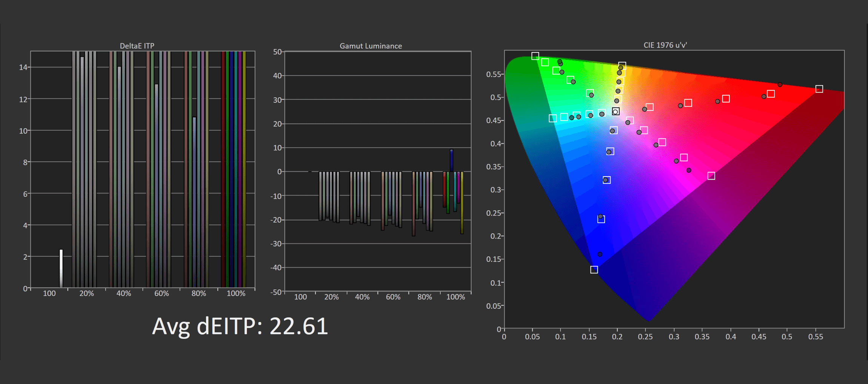868x384 pixels.
Task: Click the positive blue bar in Gamut Luminance
Action: (x=451, y=160)
